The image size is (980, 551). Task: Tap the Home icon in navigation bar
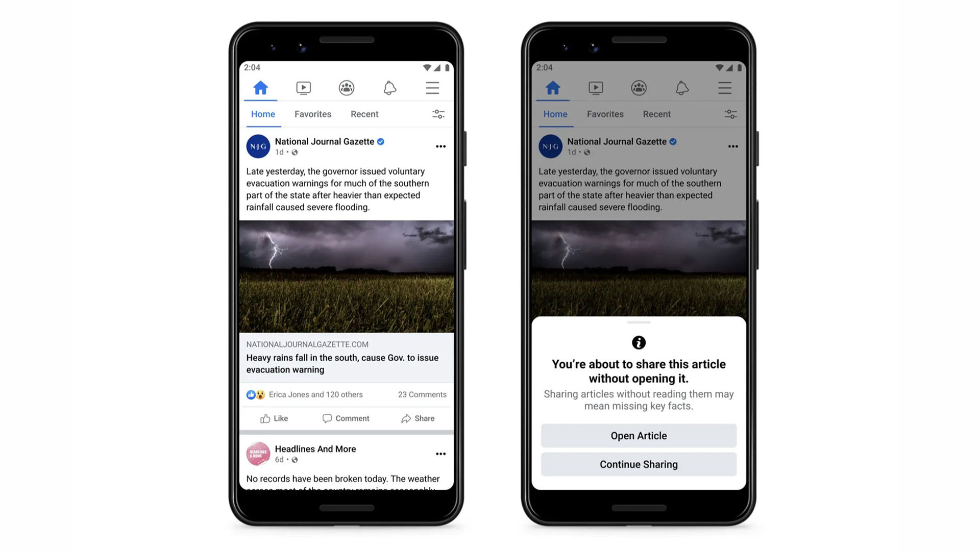tap(260, 86)
